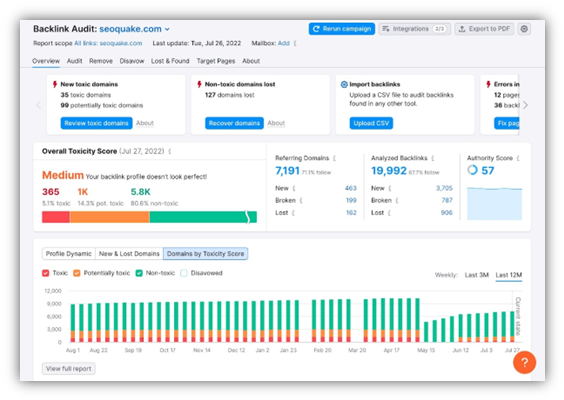The width and height of the screenshot is (564, 400).
Task: Click info icon beside Authority Score
Action: [x=518, y=158]
